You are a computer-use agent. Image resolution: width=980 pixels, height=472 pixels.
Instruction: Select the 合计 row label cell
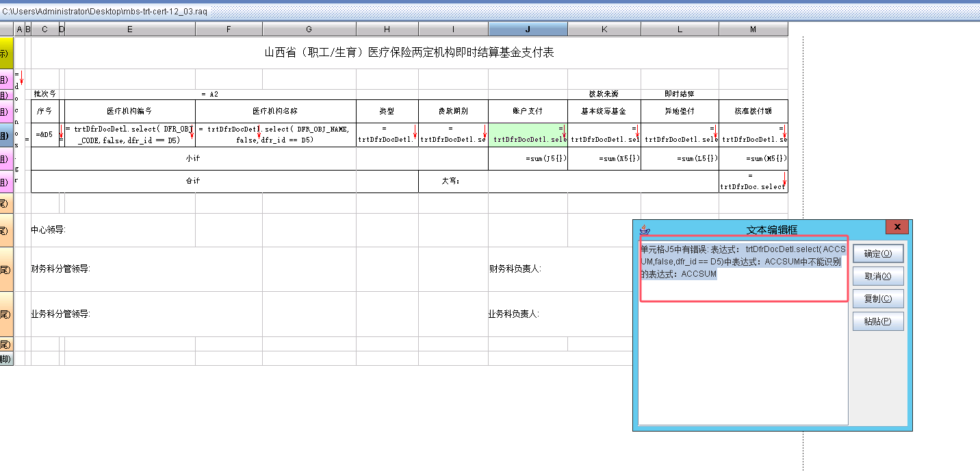194,182
